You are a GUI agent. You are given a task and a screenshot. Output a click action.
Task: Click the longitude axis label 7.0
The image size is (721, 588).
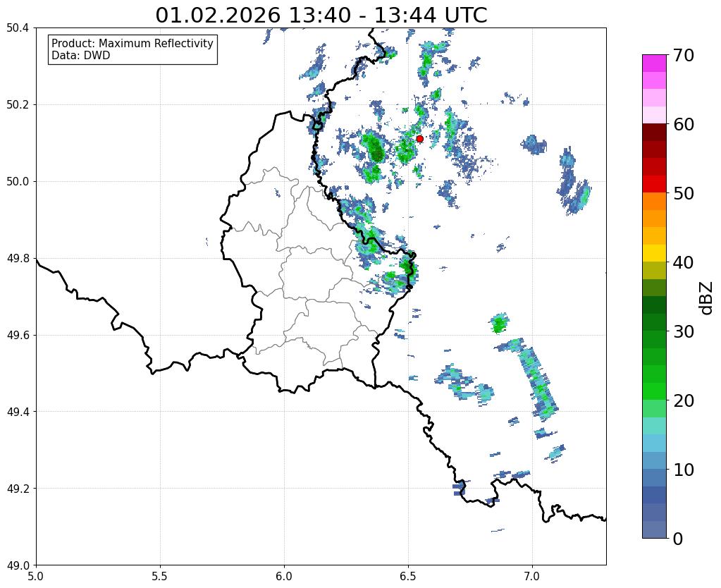pos(533,576)
